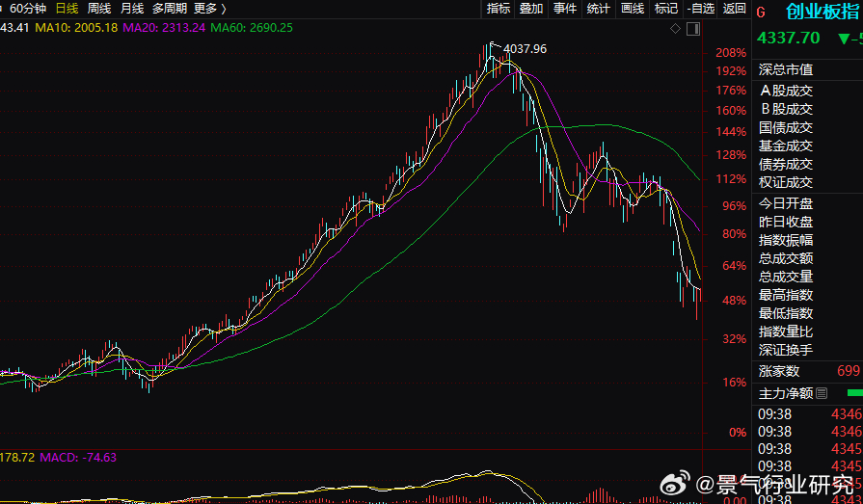863x504 pixels.
Task: Click the 主力净额 label
Action: point(786,393)
